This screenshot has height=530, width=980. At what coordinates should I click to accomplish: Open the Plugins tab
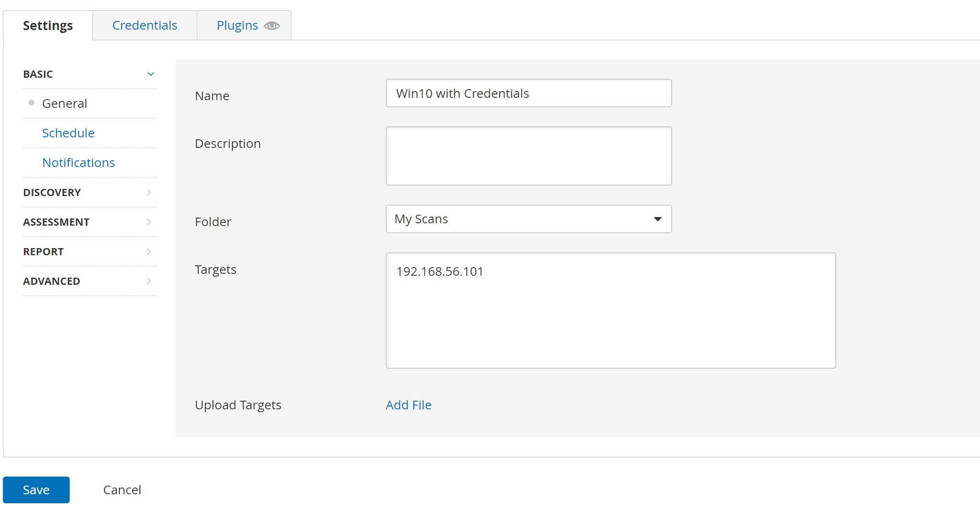pyautogui.click(x=237, y=25)
